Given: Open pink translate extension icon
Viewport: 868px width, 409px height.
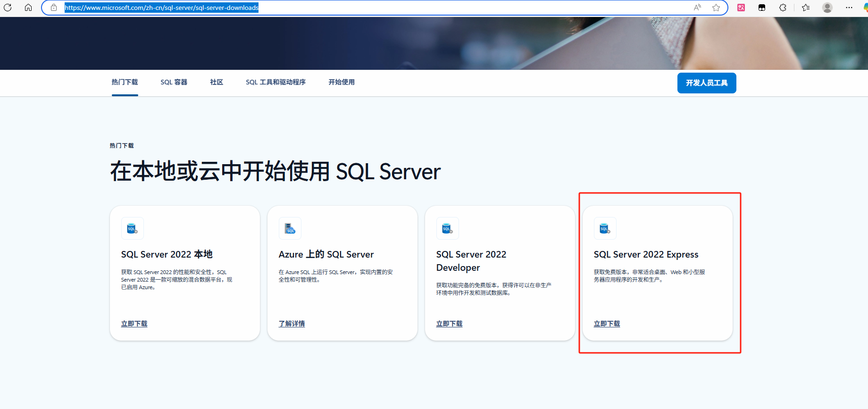Looking at the screenshot, I should (741, 8).
